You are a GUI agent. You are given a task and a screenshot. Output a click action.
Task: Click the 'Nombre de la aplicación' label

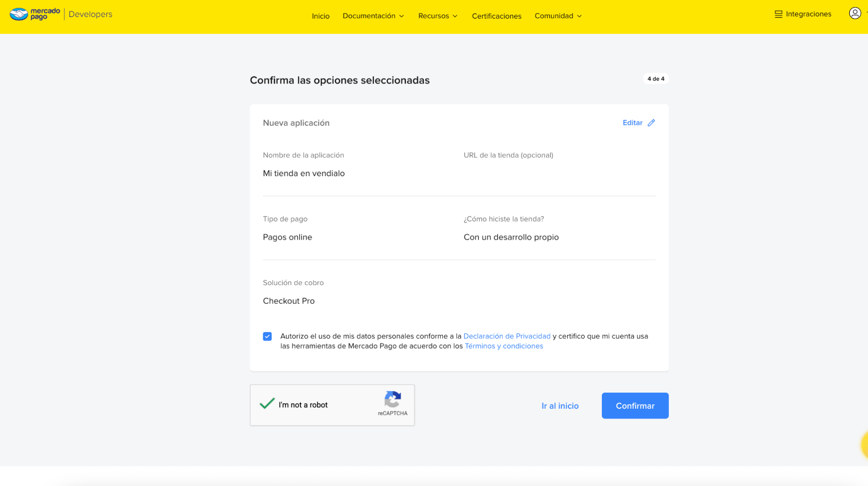click(303, 155)
